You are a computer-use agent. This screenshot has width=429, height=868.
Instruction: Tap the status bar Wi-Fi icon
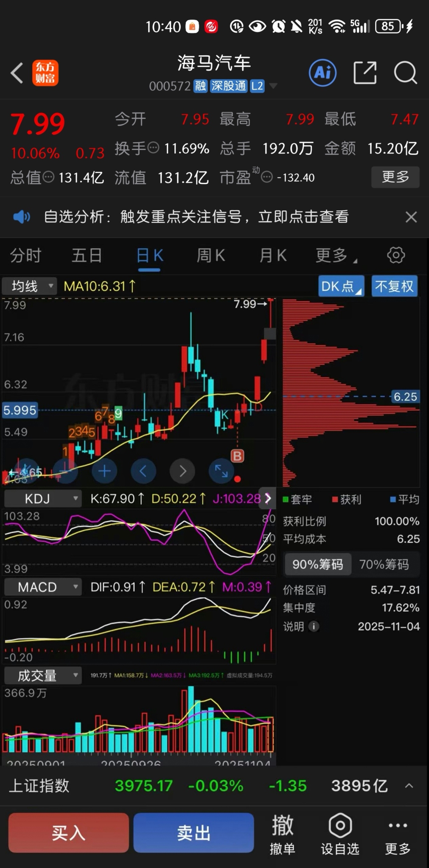pyautogui.click(x=337, y=26)
